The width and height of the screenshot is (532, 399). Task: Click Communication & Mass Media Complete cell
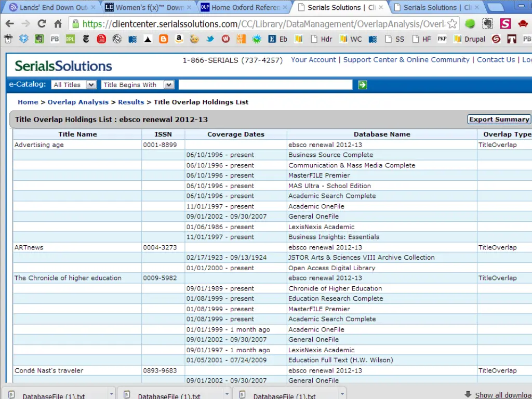[x=382, y=165]
